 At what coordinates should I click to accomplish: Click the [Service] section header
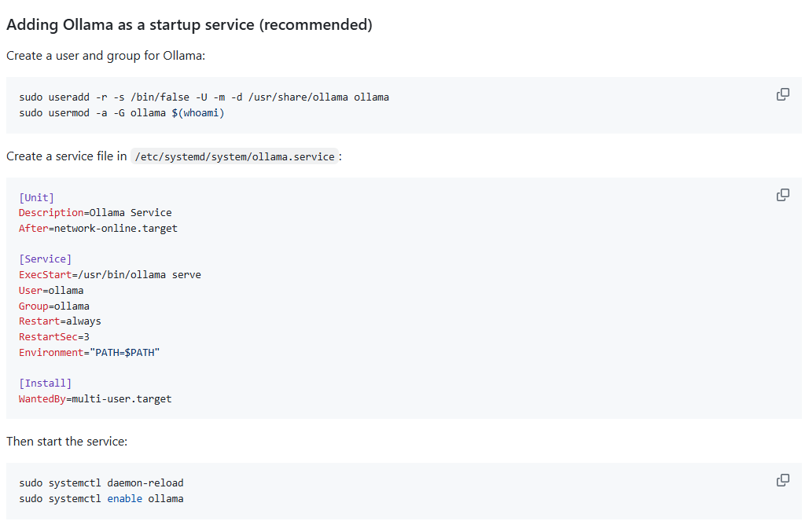[45, 259]
